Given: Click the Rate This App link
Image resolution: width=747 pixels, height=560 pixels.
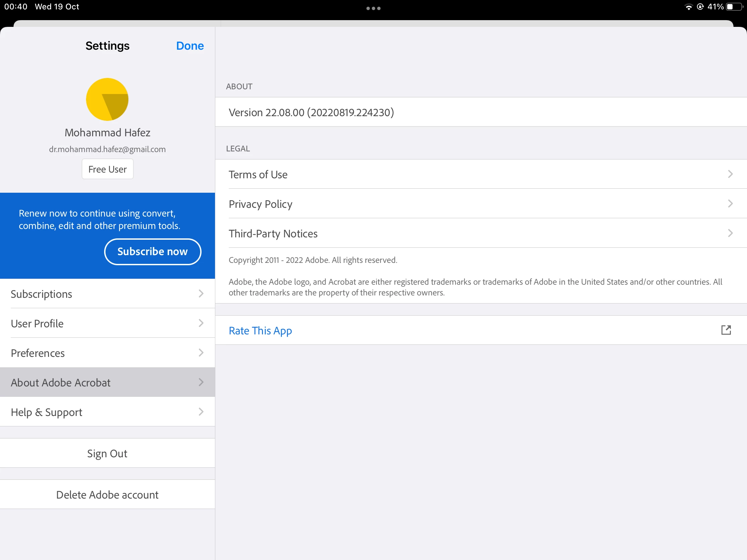Looking at the screenshot, I should [260, 330].
